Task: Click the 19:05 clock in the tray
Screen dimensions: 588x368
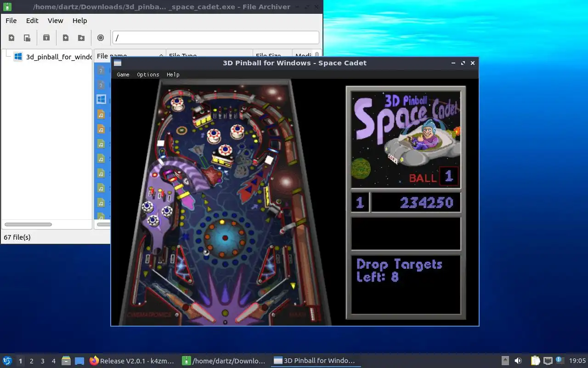Action: point(577,361)
